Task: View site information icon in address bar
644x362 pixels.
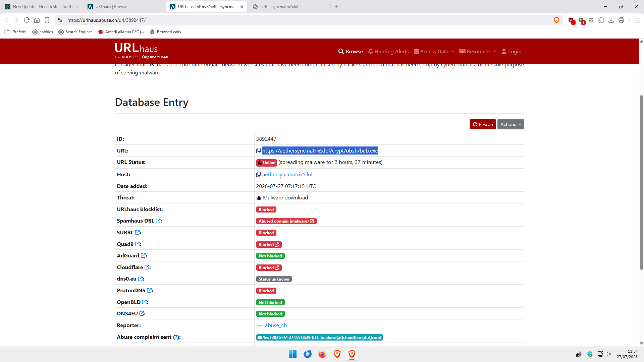Action: [x=60, y=20]
